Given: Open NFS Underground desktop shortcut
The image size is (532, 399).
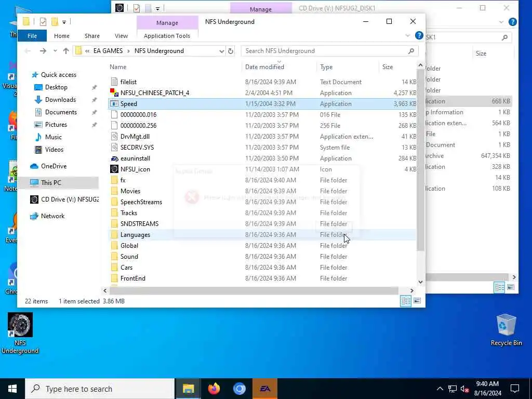Looking at the screenshot, I should (20, 333).
